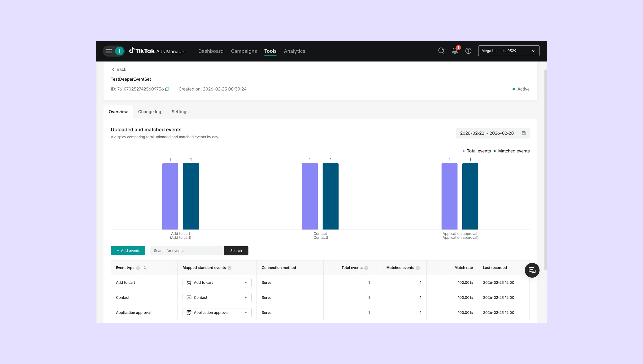Image resolution: width=643 pixels, height=364 pixels.
Task: Open the floating chat feedback button
Action: click(x=532, y=270)
